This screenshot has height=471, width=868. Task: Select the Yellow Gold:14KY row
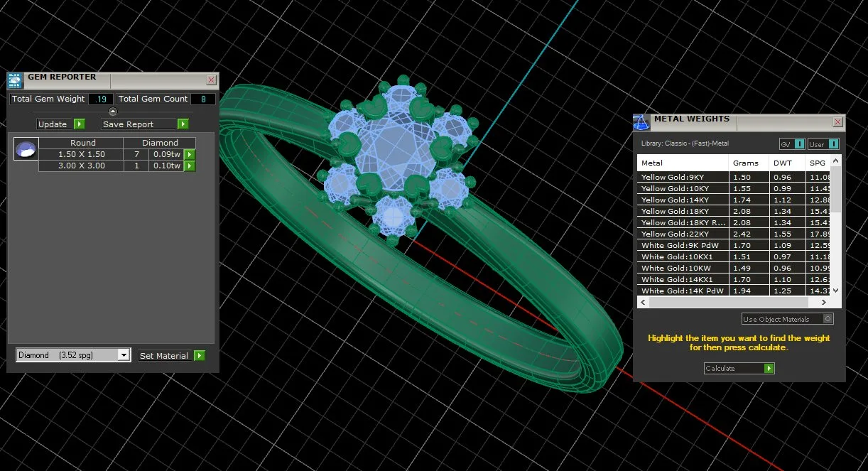click(x=734, y=200)
